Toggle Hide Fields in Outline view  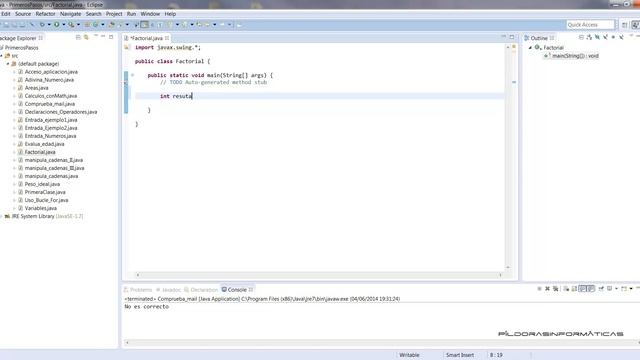(597, 37)
